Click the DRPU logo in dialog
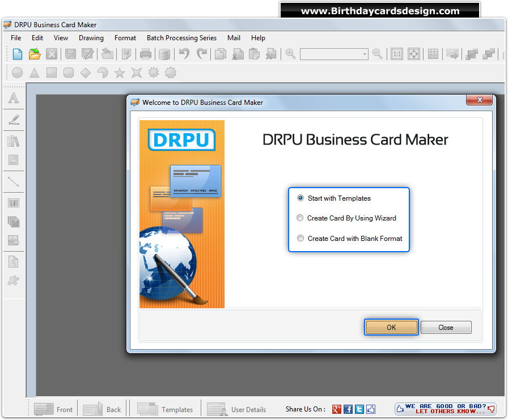The width and height of the screenshot is (508, 420). click(x=181, y=140)
